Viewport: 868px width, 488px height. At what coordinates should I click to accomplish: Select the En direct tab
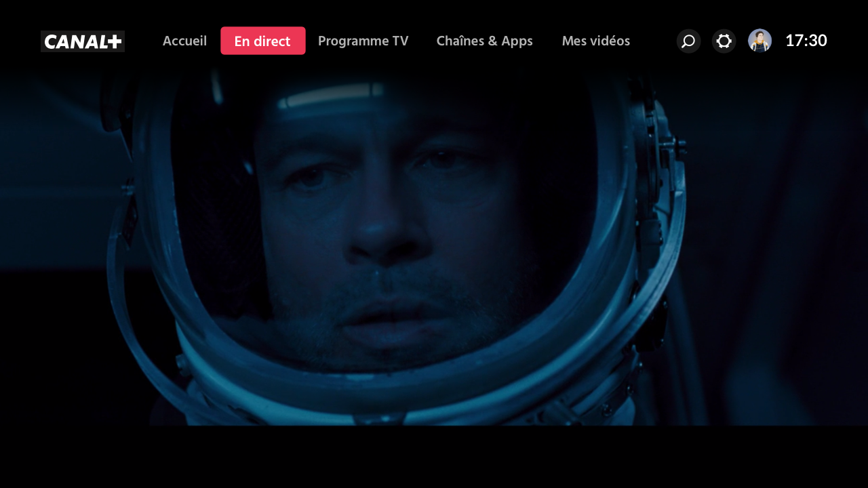point(262,41)
